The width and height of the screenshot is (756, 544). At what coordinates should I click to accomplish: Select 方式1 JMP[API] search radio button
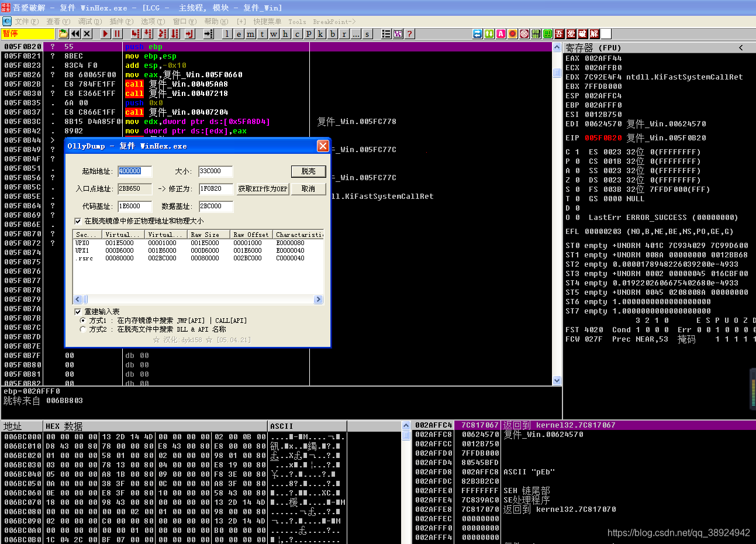[x=83, y=321]
